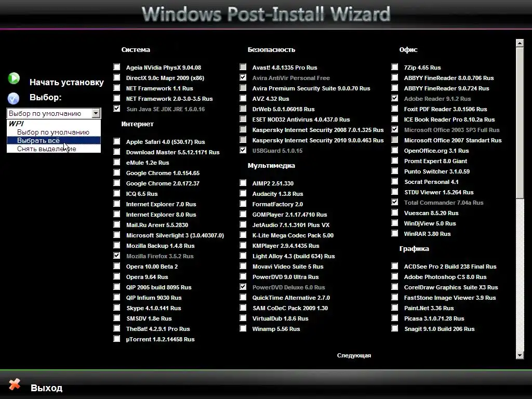Enable Paint.Net 3.36 Rus checkbox

coord(395,308)
